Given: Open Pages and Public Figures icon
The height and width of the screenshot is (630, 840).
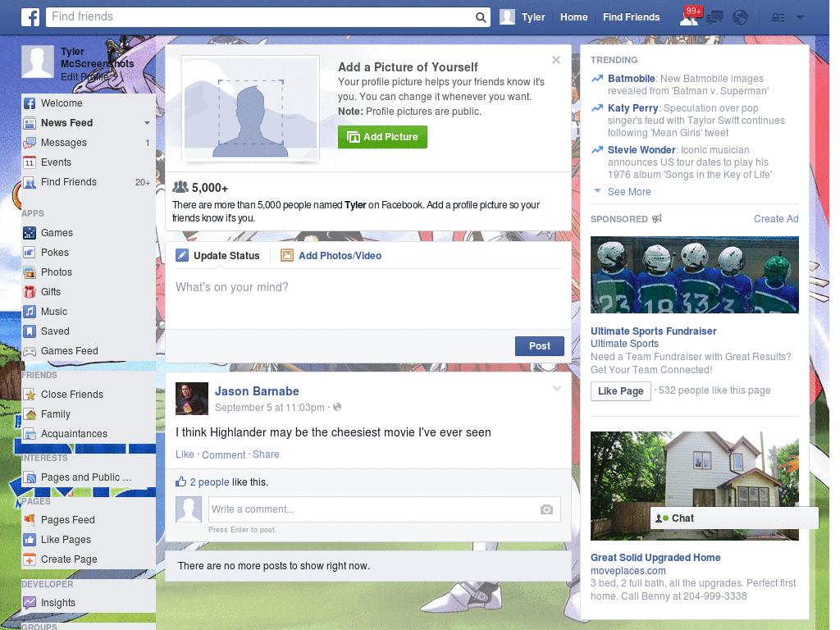Looking at the screenshot, I should coord(30,477).
